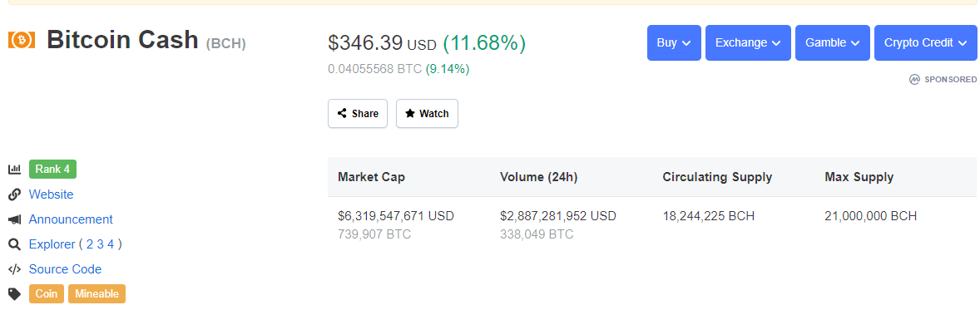
Task: Open the Website link
Action: click(x=52, y=194)
